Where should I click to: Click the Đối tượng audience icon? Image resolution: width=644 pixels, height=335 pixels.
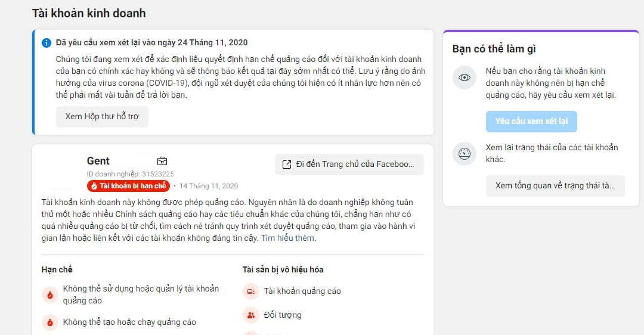click(x=250, y=315)
